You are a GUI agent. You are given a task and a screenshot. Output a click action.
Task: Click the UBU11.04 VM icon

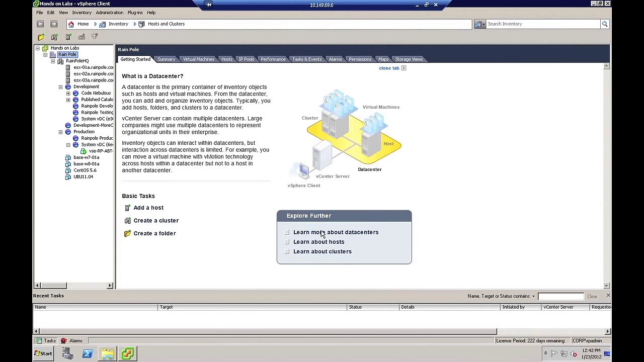pyautogui.click(x=68, y=177)
